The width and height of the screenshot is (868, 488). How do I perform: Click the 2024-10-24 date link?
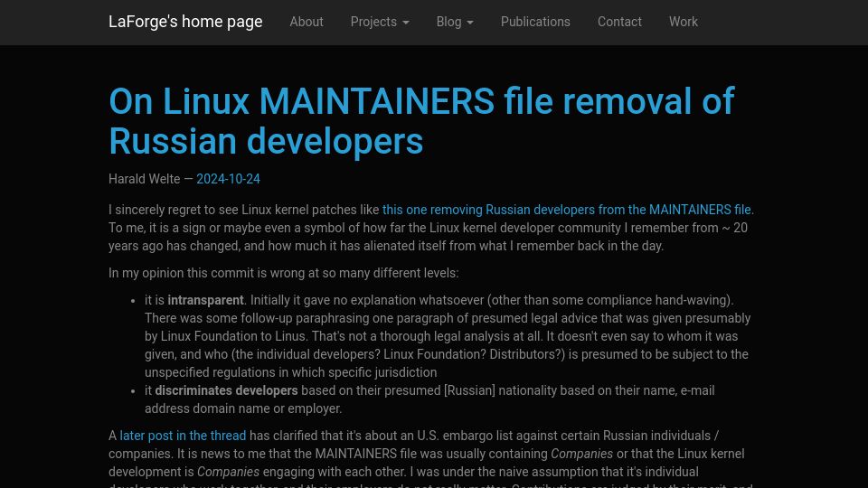[228, 179]
